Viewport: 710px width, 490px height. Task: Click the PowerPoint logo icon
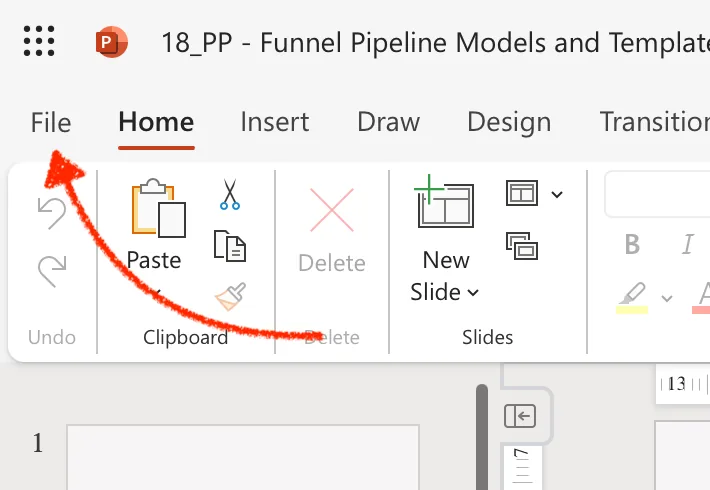(111, 42)
